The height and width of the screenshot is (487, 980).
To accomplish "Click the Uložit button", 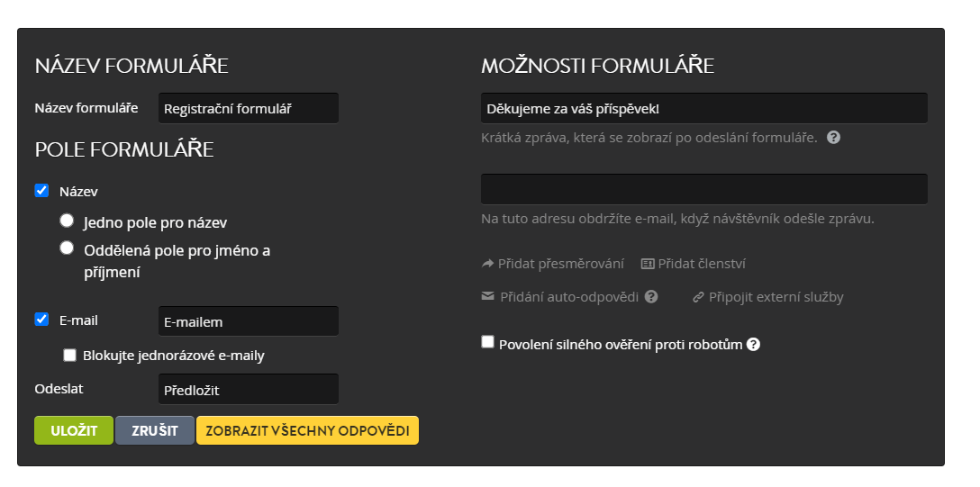I will pos(74,431).
